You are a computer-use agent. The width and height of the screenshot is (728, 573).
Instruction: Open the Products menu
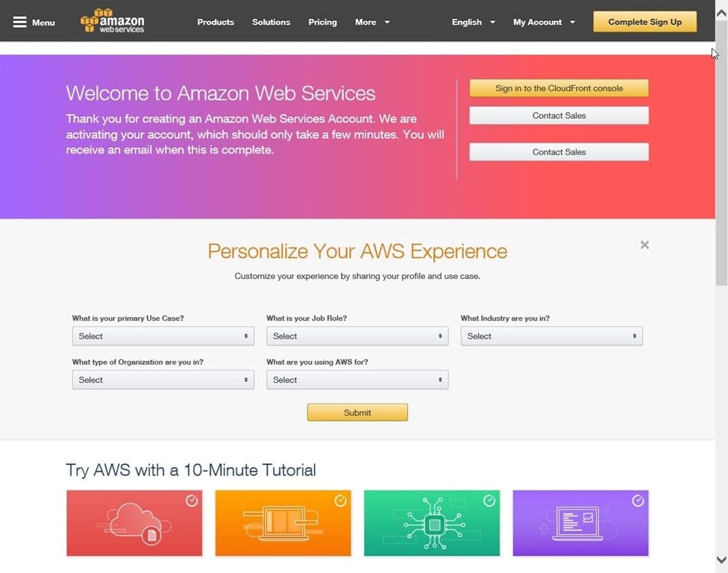216,22
